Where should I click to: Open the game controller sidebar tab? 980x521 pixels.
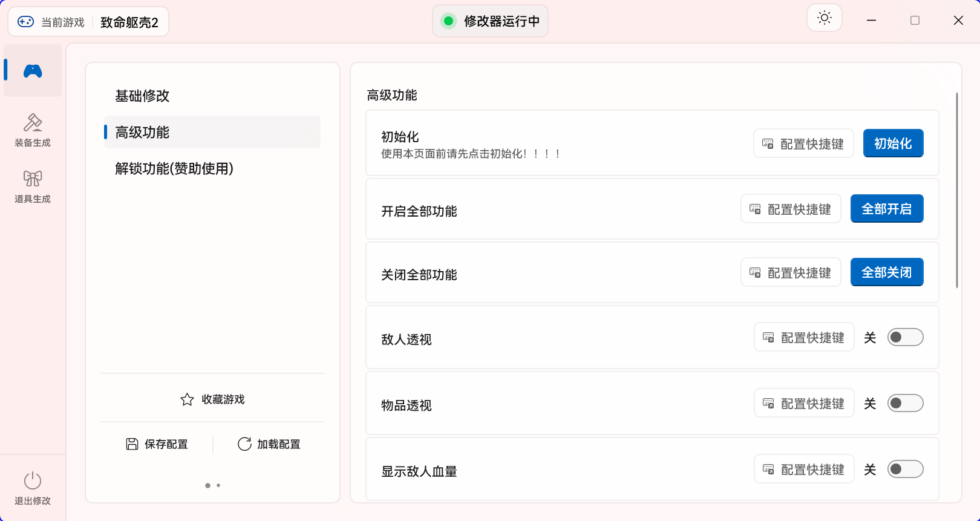[33, 71]
